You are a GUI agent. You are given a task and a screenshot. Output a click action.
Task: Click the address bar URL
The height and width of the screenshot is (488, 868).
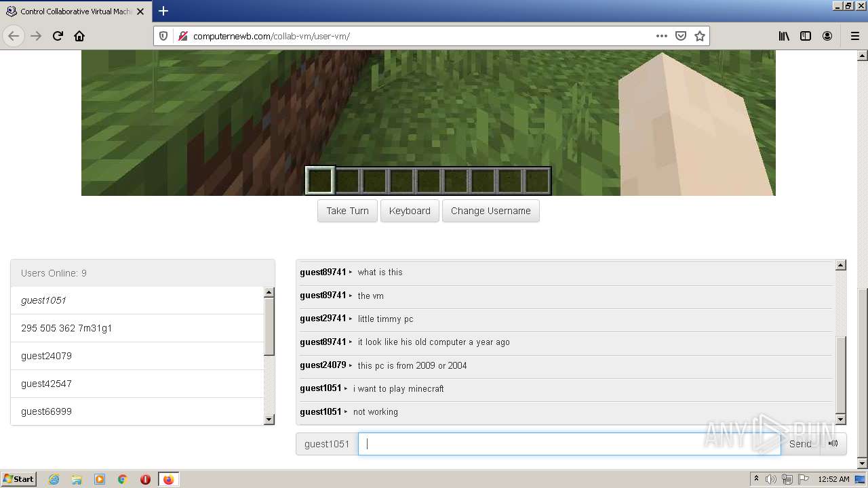[271, 36]
